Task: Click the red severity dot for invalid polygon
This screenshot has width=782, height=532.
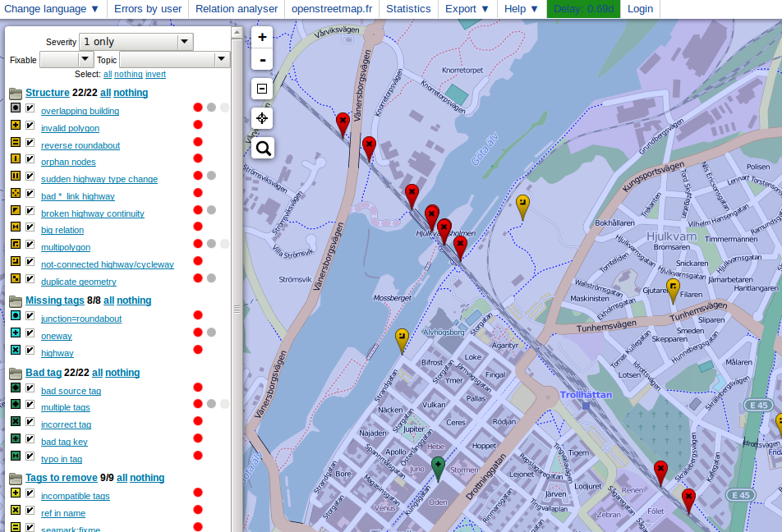Action: coord(198,125)
